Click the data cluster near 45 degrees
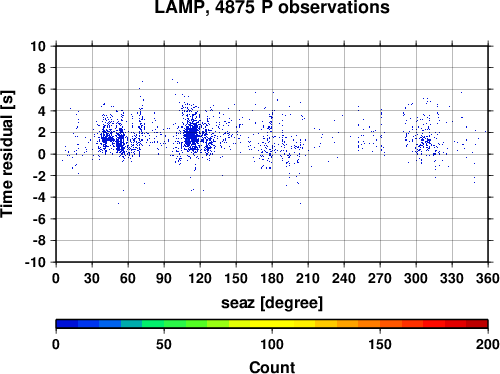Viewport: 500px width, 374px height. [107, 137]
